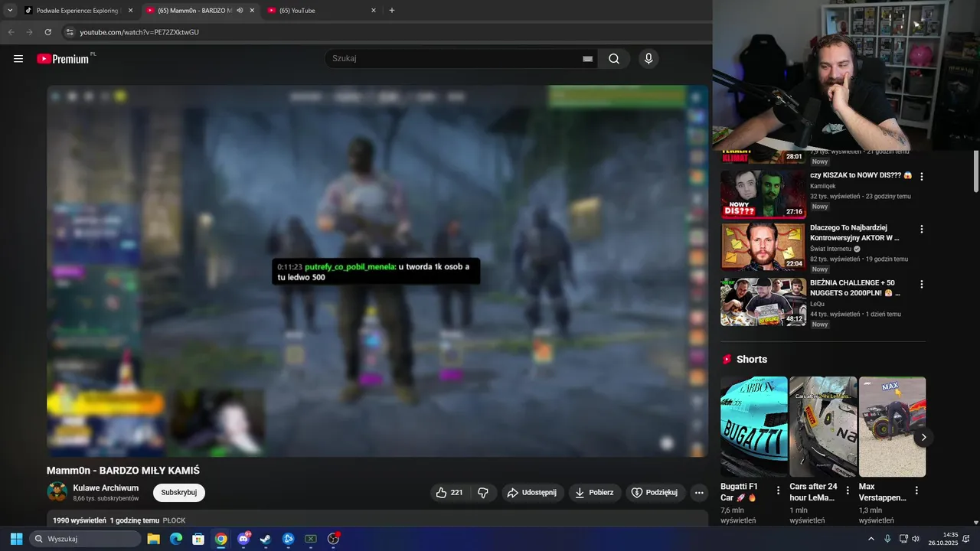View site information icon in address bar
Viewport: 980px width, 551px height.
click(69, 32)
